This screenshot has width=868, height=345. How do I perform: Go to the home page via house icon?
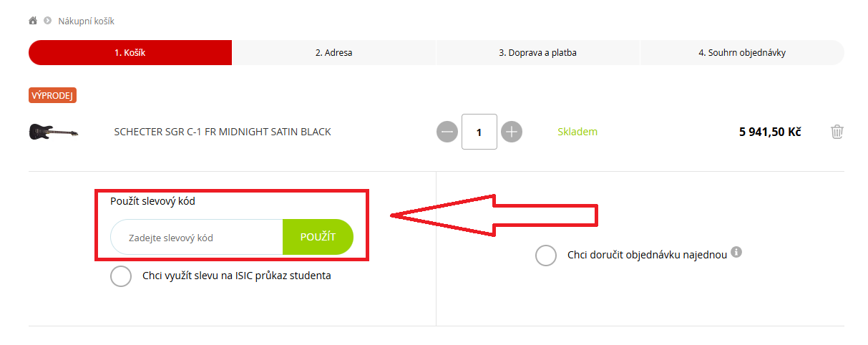tap(33, 21)
